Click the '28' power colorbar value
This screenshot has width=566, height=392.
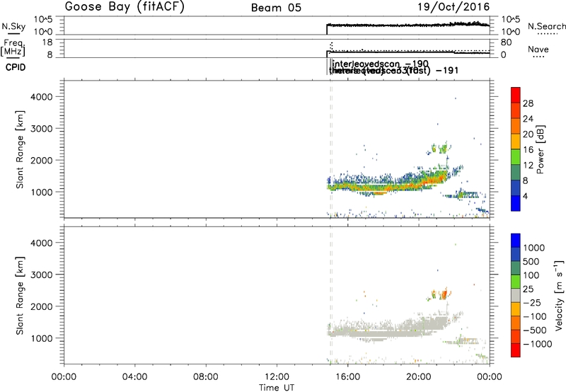[x=528, y=103]
